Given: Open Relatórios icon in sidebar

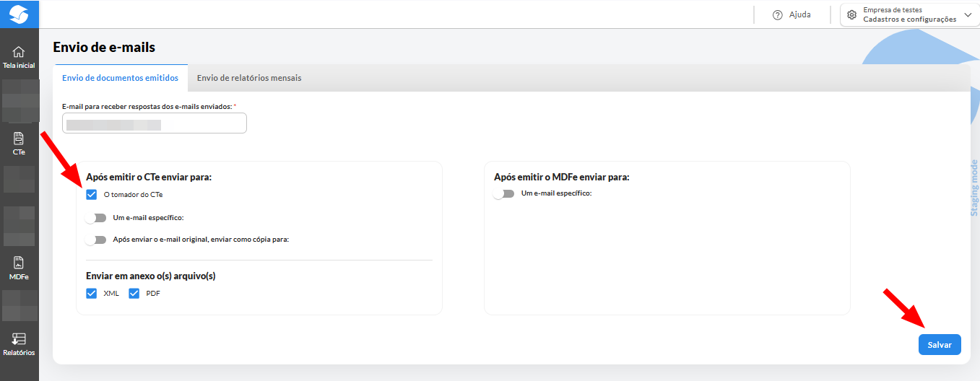Looking at the screenshot, I should pos(19,339).
